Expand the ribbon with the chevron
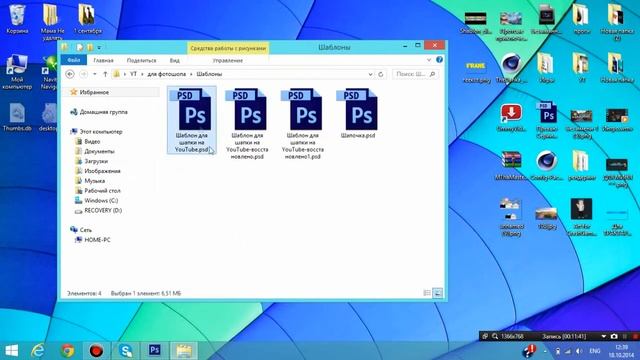The image size is (640, 360). pos(429,60)
